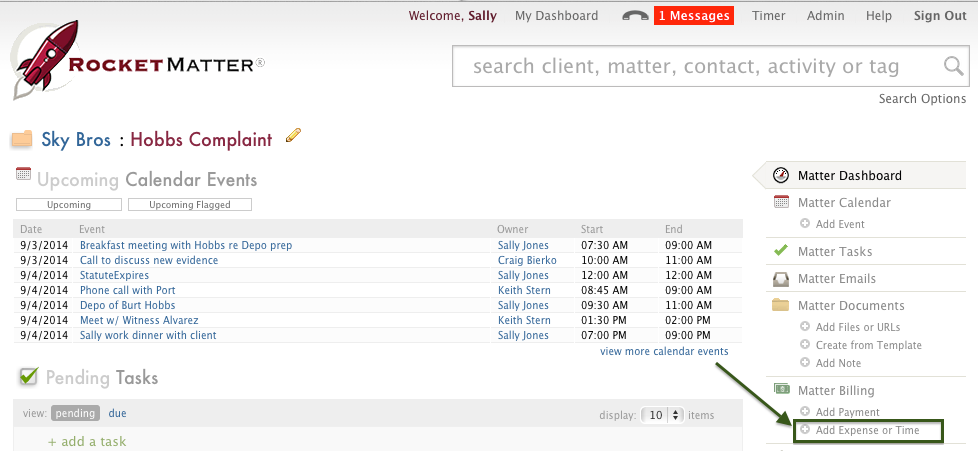Click the Matter Billing money icon

click(781, 390)
